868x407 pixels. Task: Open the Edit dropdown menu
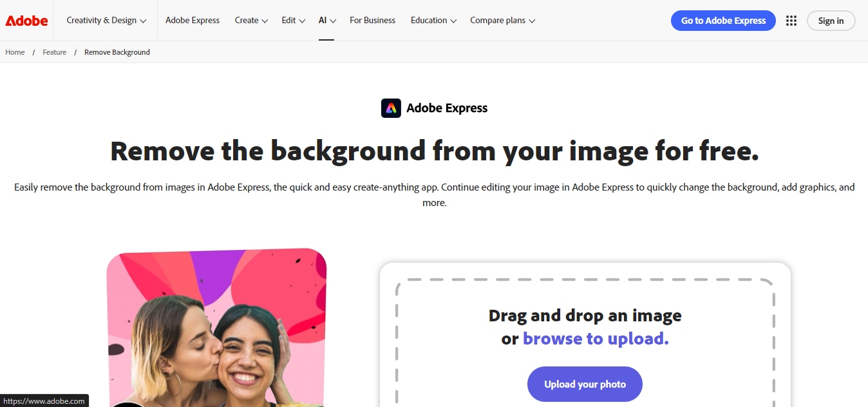(x=293, y=20)
